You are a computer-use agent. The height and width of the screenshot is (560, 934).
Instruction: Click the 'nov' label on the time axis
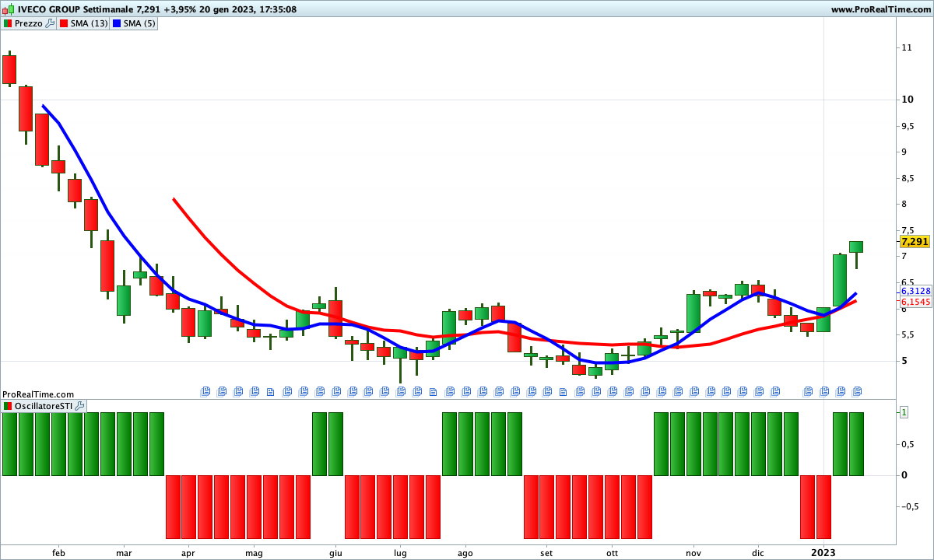coord(693,553)
